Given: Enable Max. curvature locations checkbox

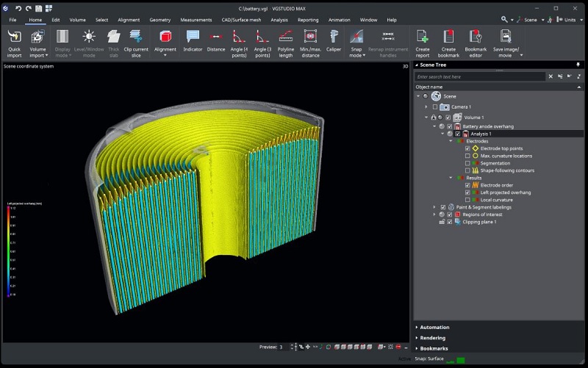Looking at the screenshot, I should [467, 156].
